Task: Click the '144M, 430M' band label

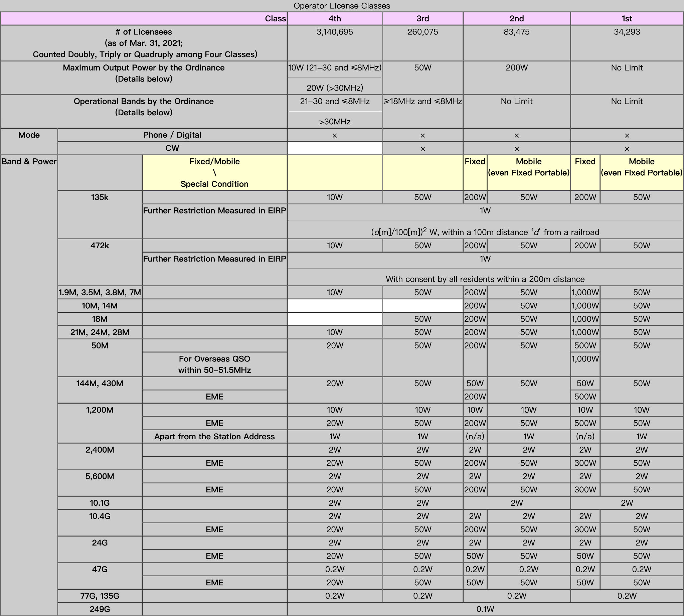Action: pos(100,390)
